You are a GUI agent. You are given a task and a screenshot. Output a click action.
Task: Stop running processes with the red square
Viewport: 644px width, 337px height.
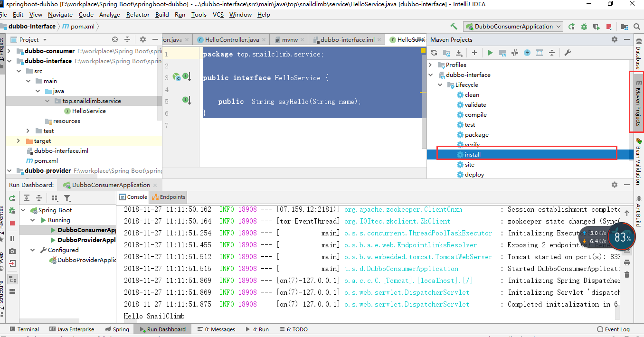click(609, 27)
